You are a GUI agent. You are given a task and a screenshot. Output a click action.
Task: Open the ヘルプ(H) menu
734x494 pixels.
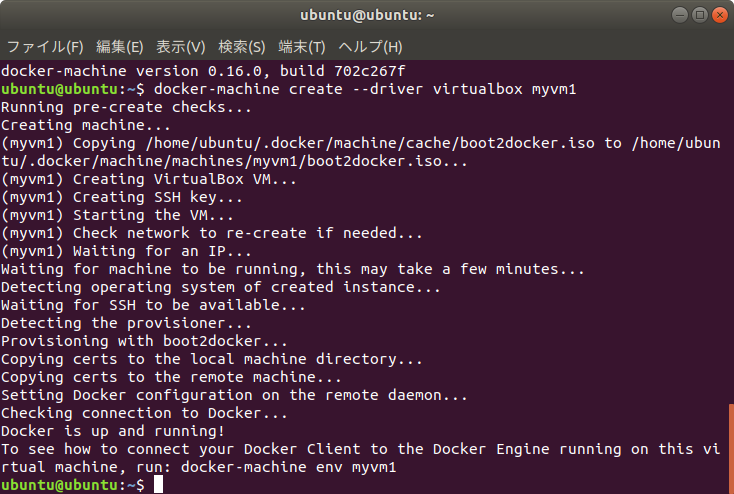tap(370, 47)
